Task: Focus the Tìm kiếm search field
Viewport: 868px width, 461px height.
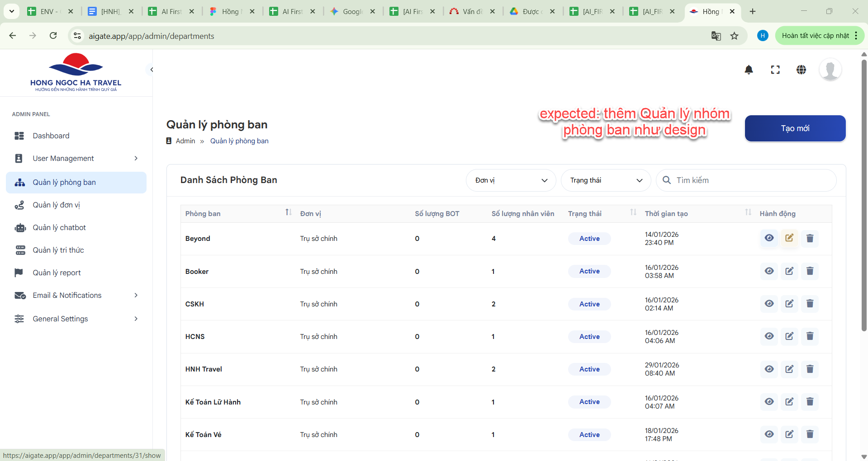Action: pyautogui.click(x=751, y=180)
